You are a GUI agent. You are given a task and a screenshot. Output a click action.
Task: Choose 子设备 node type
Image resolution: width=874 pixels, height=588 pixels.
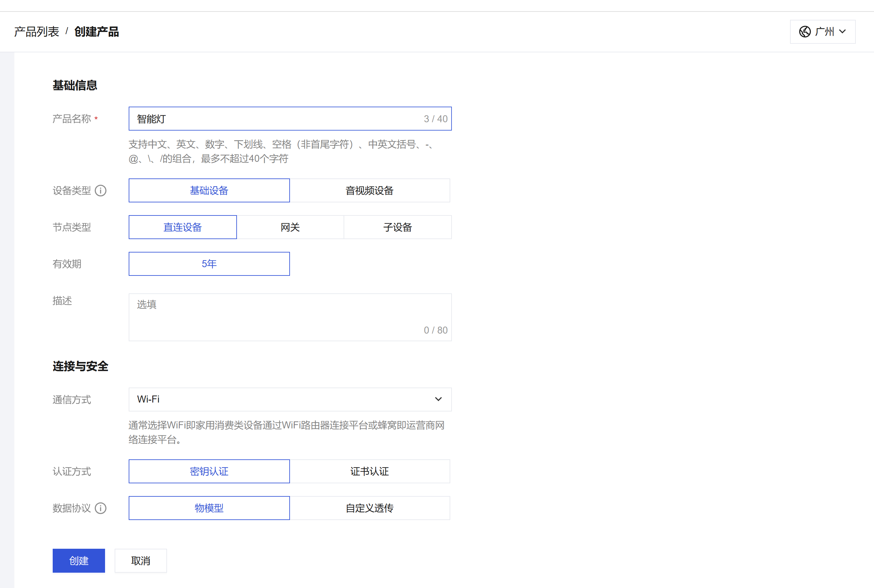click(x=397, y=227)
